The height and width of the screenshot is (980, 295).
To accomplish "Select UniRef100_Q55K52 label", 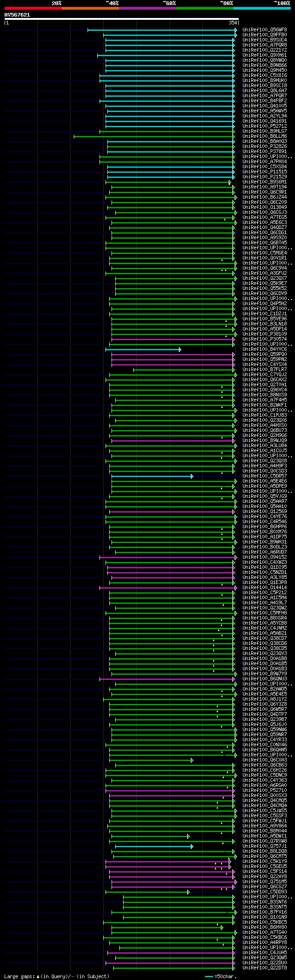I will 265,289.
